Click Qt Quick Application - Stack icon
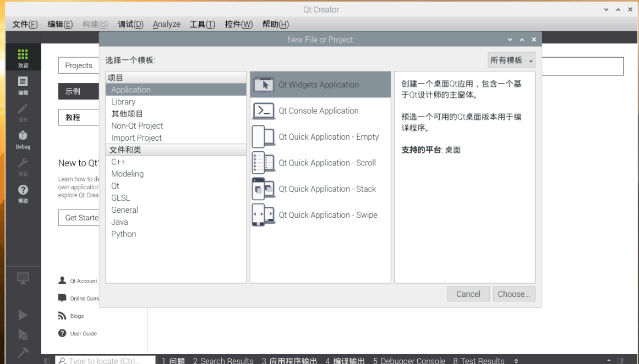639x364 pixels. pos(263,189)
